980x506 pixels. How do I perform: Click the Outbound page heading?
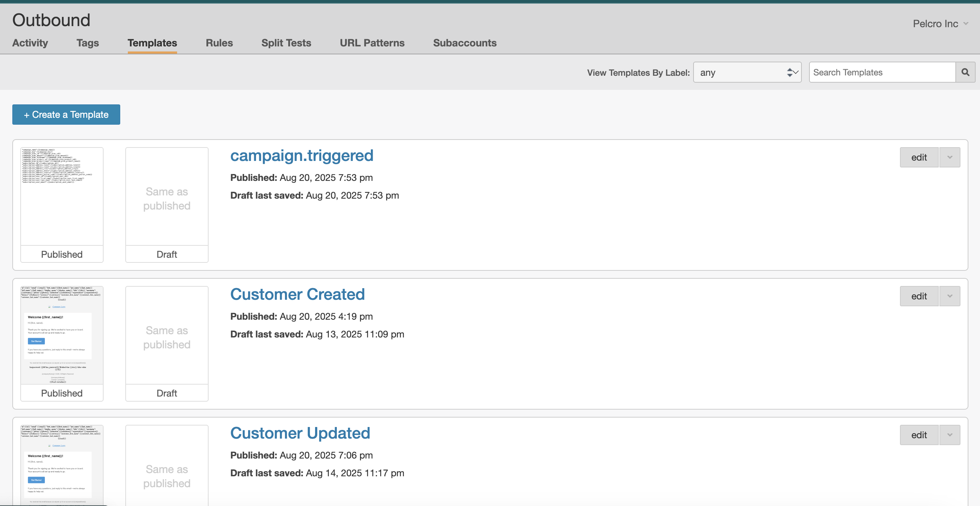click(x=51, y=20)
